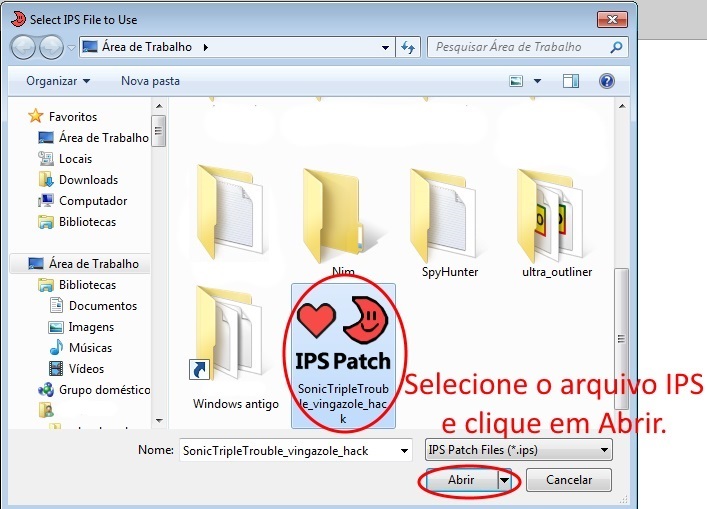
Task: Select the unlabeled folder left of Nim
Action: (x=234, y=212)
